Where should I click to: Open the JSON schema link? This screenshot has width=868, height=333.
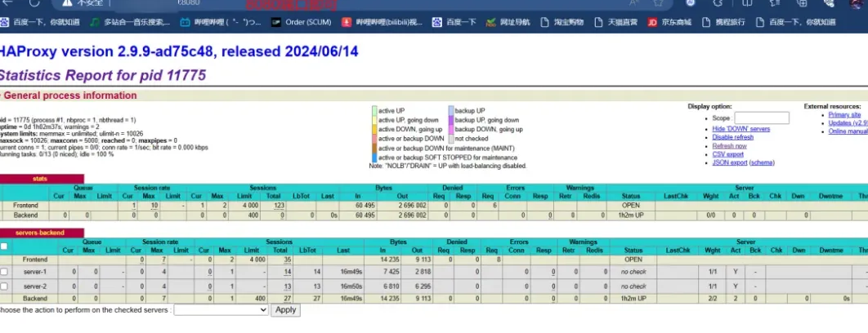point(763,162)
